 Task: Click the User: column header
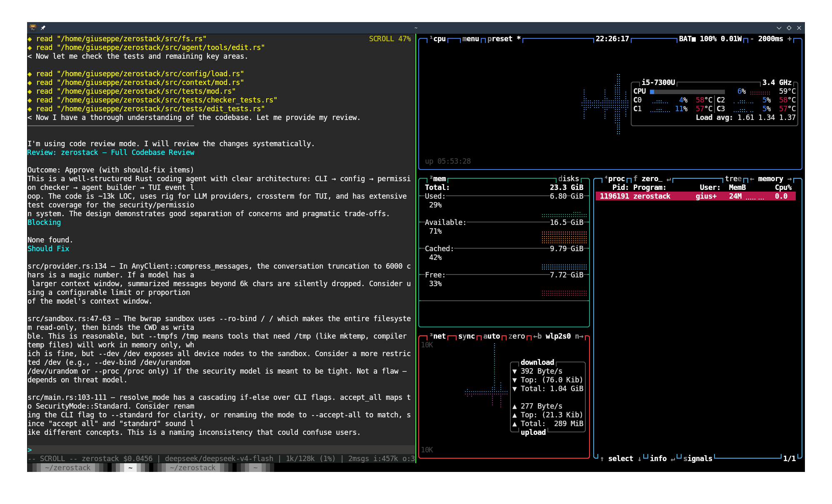[710, 187]
